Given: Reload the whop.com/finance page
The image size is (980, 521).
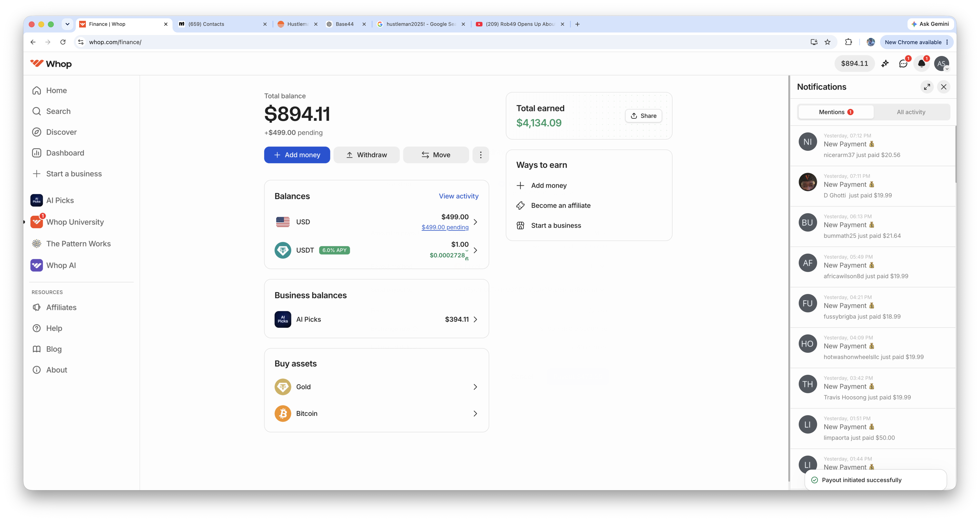Looking at the screenshot, I should pos(63,42).
